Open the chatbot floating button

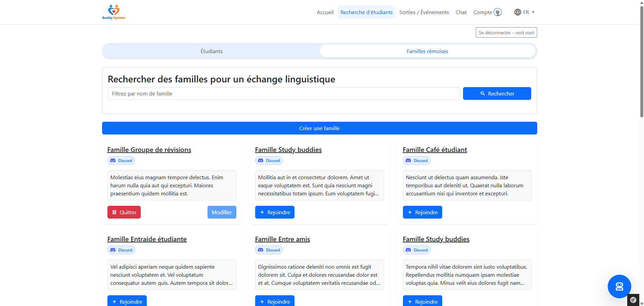619,286
